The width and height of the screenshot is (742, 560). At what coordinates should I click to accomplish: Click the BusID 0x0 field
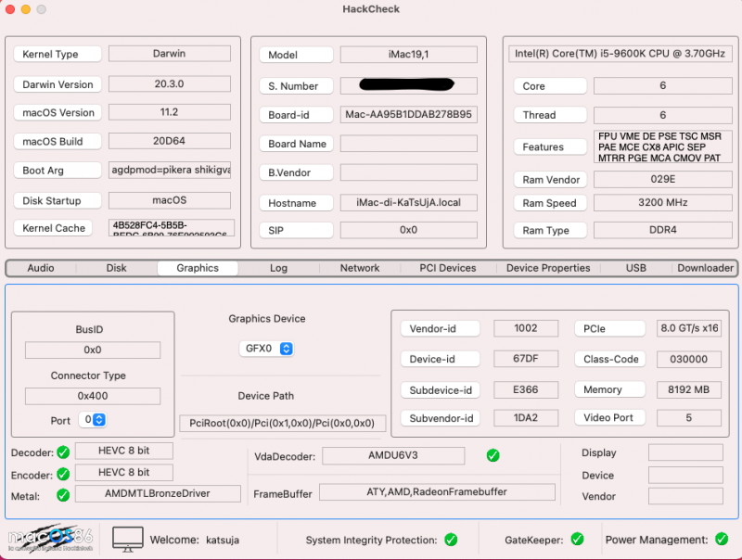tap(93, 350)
